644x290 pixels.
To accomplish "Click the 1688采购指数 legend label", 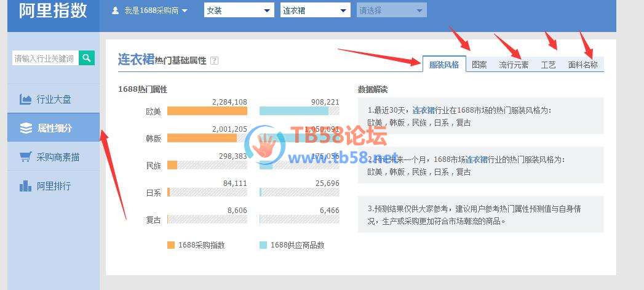I will tap(201, 245).
